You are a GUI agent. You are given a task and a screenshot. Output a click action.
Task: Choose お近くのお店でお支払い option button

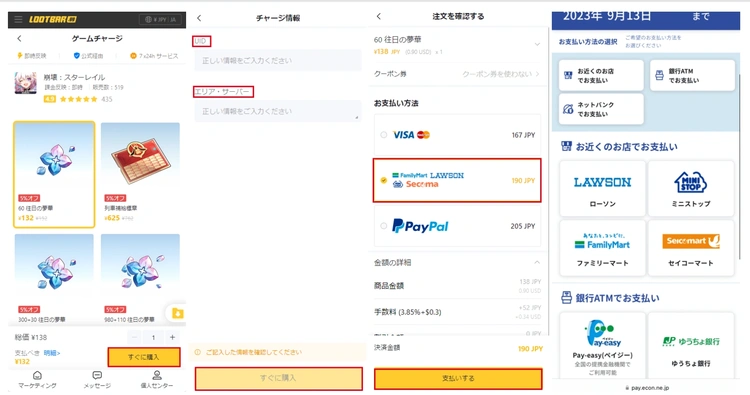click(601, 76)
